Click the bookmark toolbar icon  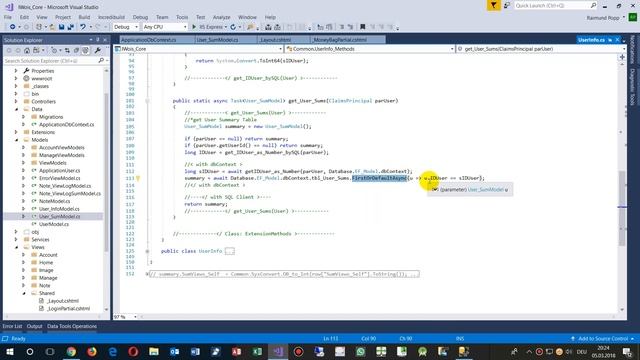(x=362, y=27)
